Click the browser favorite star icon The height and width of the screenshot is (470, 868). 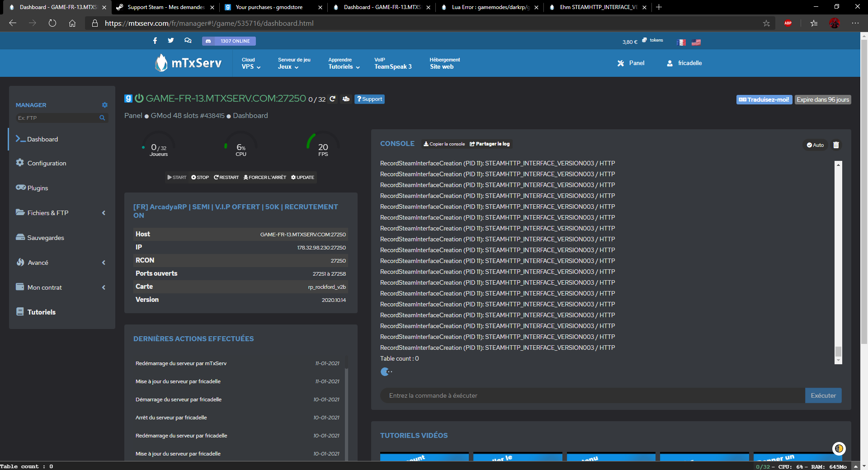[766, 23]
